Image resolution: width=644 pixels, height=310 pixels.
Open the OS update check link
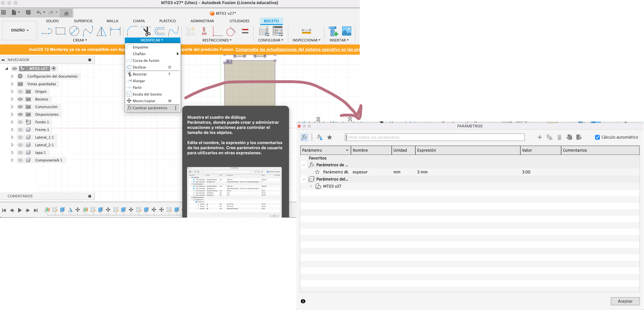coord(297,49)
